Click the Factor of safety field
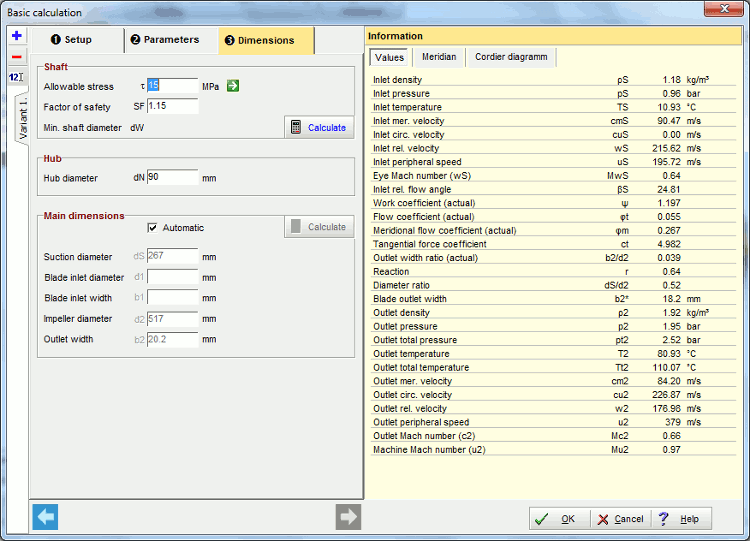The image size is (750, 541). pos(172,106)
